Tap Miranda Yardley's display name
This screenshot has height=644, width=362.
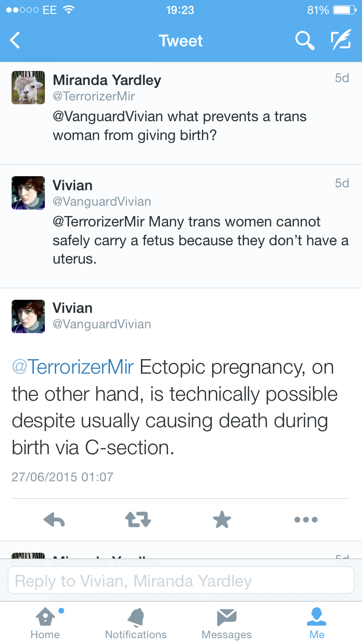tap(107, 80)
